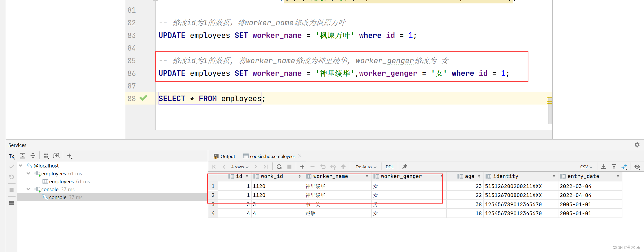This screenshot has height=252, width=644.
Task: Click the layout icon in Services sidebar
Action: pos(12,203)
